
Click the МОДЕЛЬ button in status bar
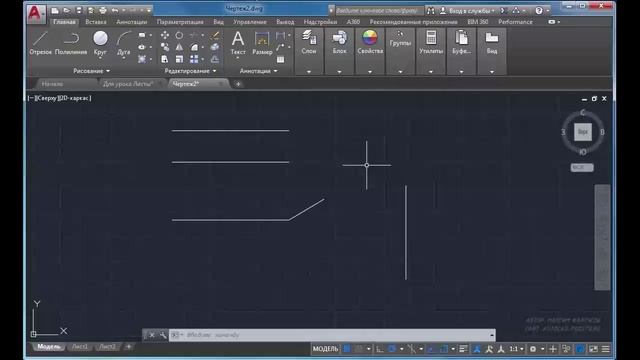[325, 349]
